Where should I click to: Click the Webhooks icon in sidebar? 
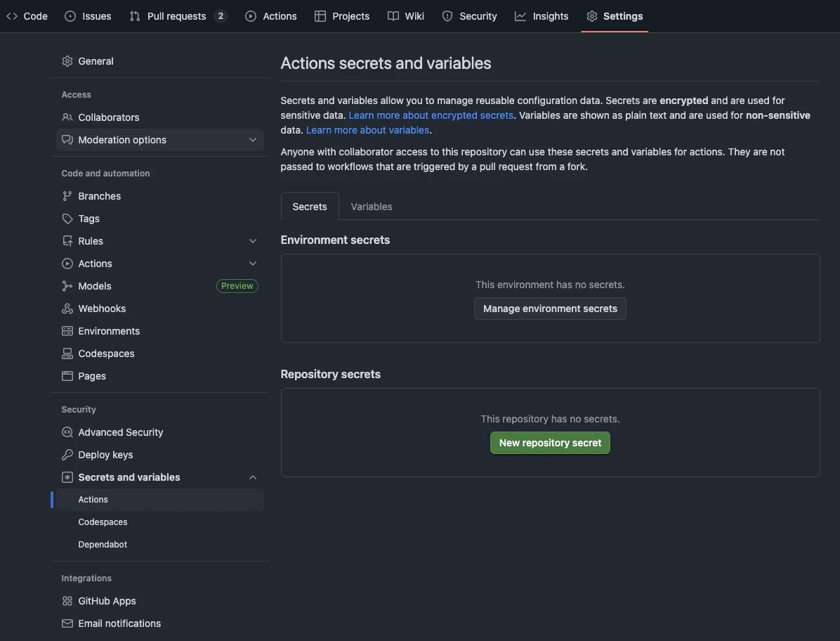click(x=67, y=309)
